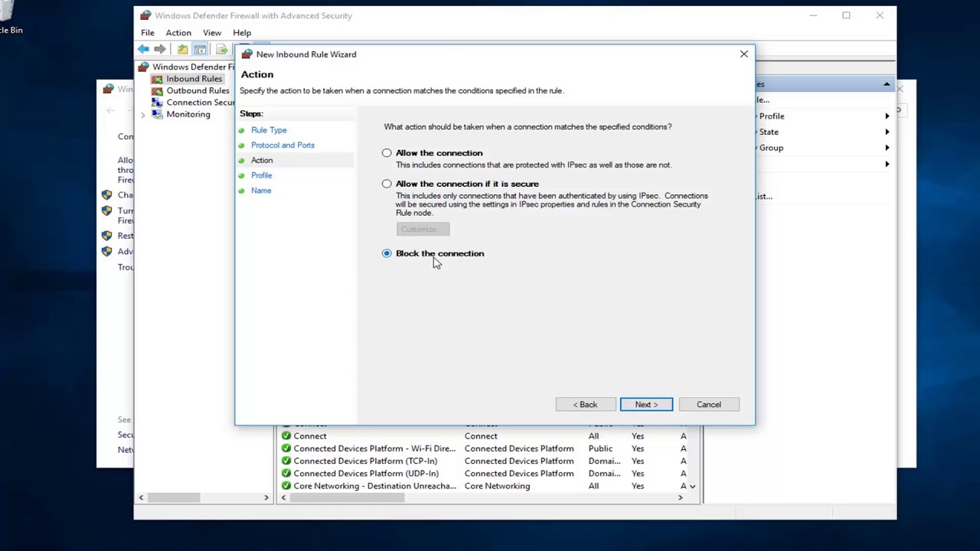Click the right scroll arrow of the rules list
Image resolution: width=980 pixels, height=551 pixels.
click(x=680, y=497)
